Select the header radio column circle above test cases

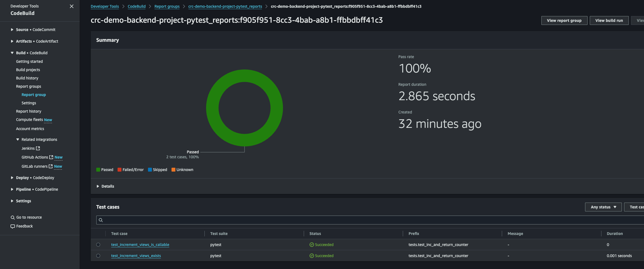pos(98,234)
